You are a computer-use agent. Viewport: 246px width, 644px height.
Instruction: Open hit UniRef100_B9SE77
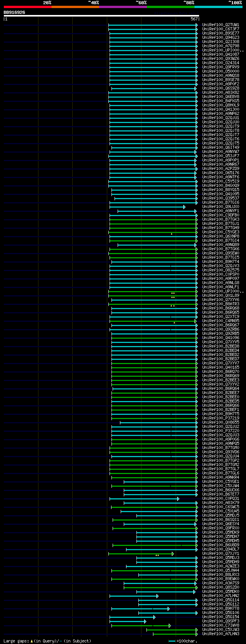click(221, 33)
